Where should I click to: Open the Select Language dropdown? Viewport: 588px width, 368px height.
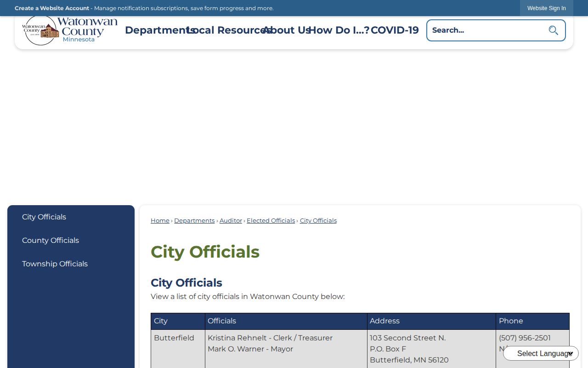pos(541,353)
